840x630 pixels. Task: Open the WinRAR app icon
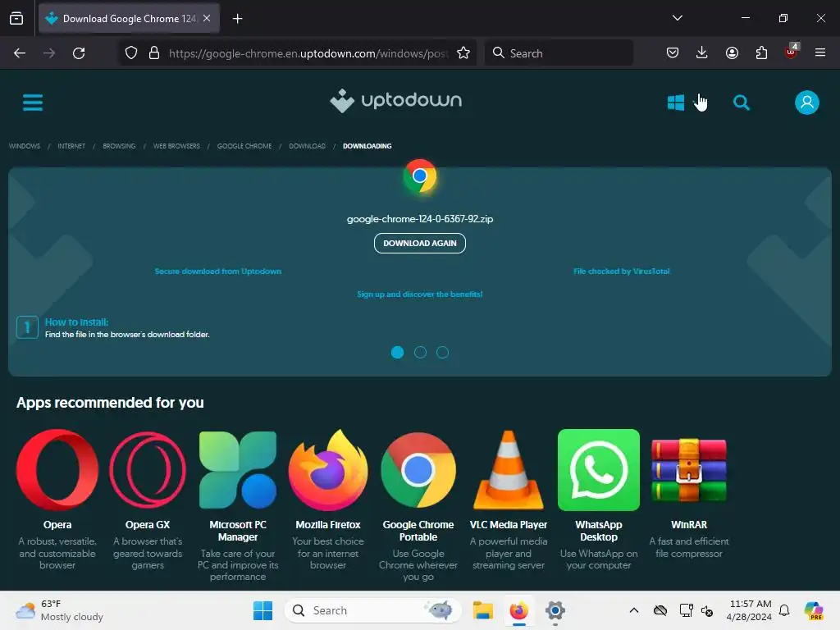tap(689, 470)
